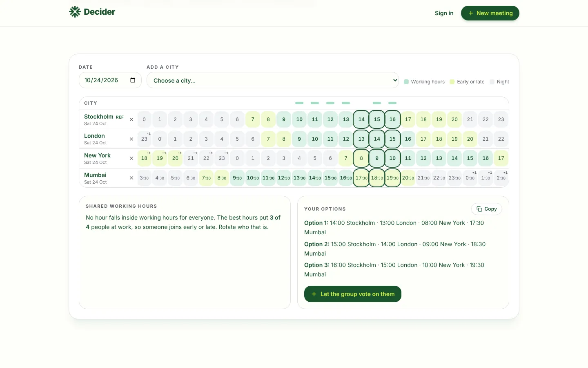The height and width of the screenshot is (368, 588).
Task: Click the date field showing 10/24/2026
Action: click(x=110, y=80)
